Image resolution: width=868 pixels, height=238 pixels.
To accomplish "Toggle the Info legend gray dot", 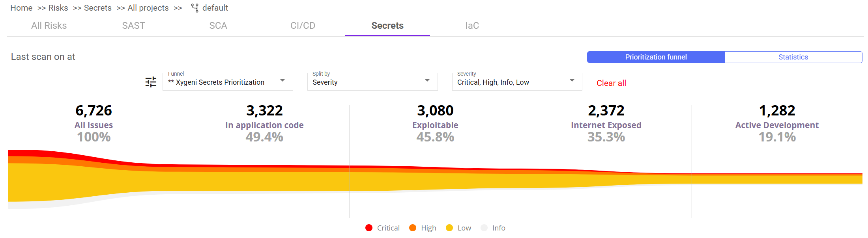I will point(484,228).
